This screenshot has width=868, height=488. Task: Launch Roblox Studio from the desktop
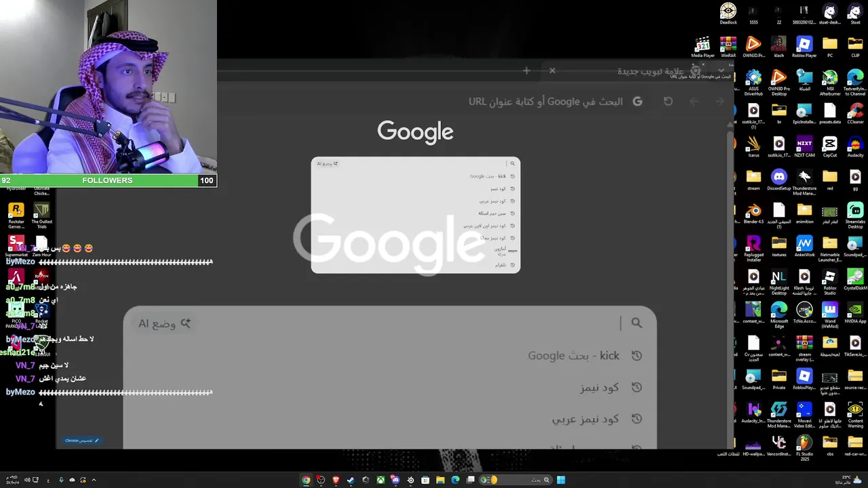tap(830, 281)
